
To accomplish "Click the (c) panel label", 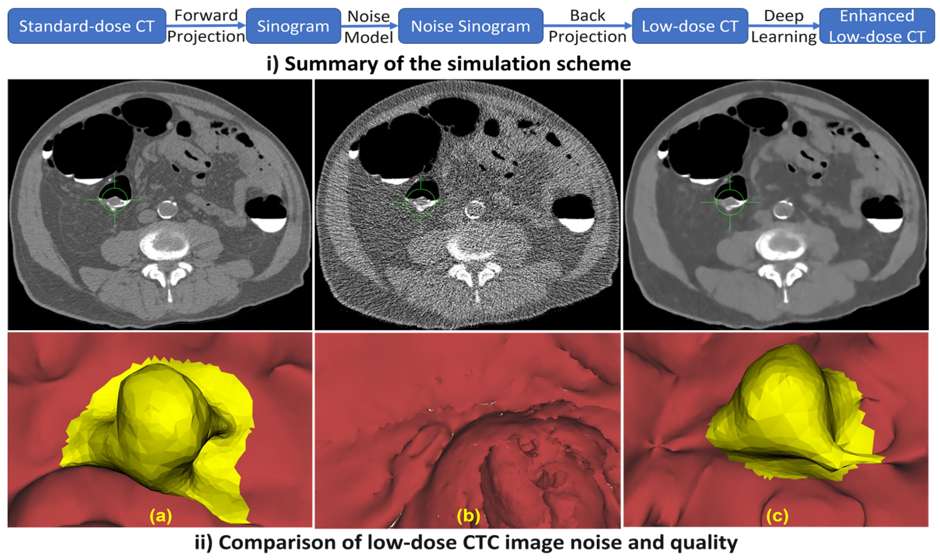I will [777, 516].
